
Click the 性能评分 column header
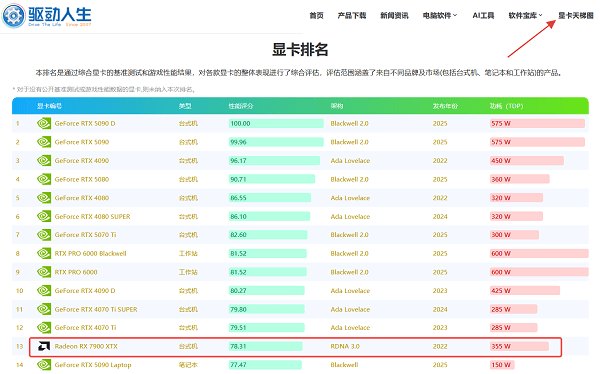click(x=241, y=106)
